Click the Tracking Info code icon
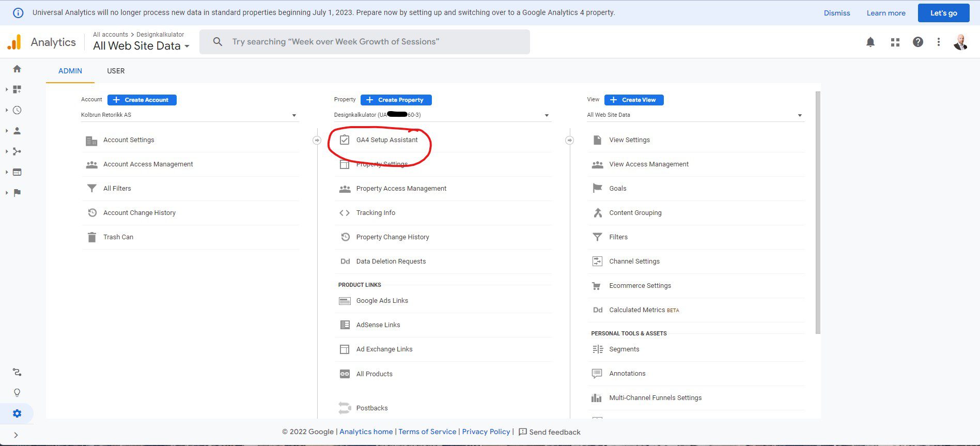980x446 pixels. click(x=345, y=213)
